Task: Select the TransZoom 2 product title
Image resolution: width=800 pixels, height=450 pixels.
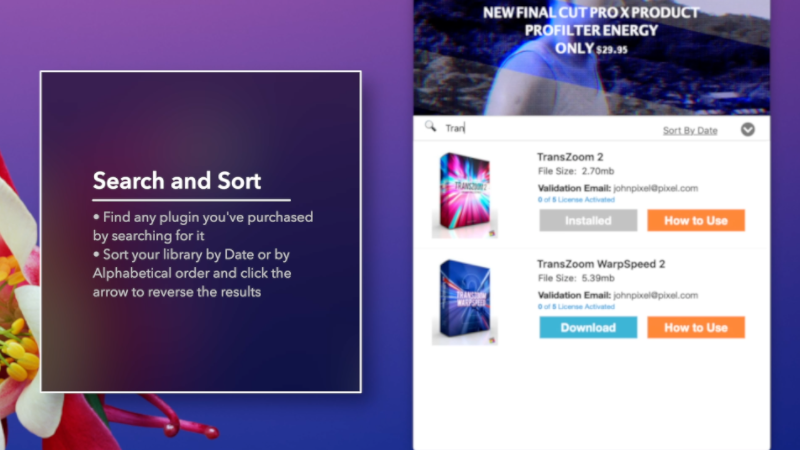Action: [x=570, y=157]
